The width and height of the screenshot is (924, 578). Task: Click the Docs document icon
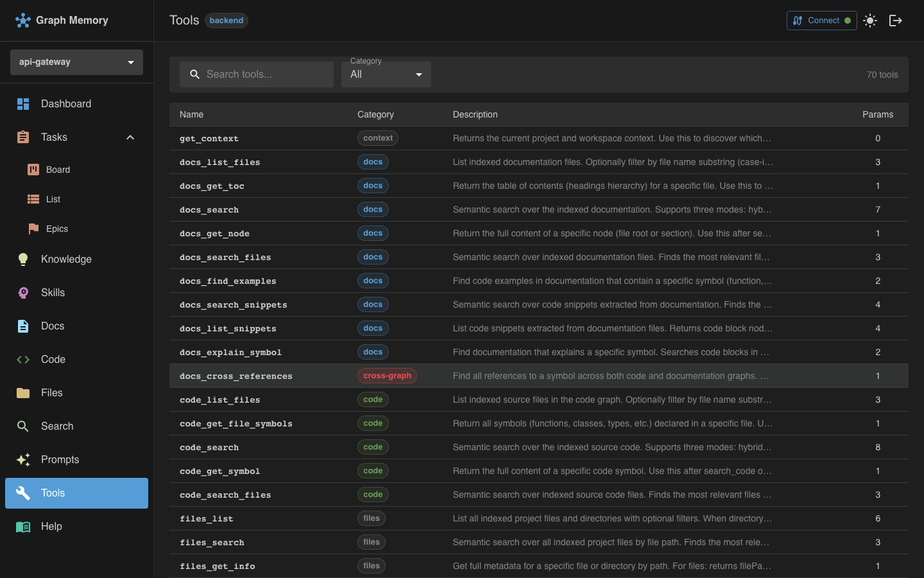tap(23, 326)
